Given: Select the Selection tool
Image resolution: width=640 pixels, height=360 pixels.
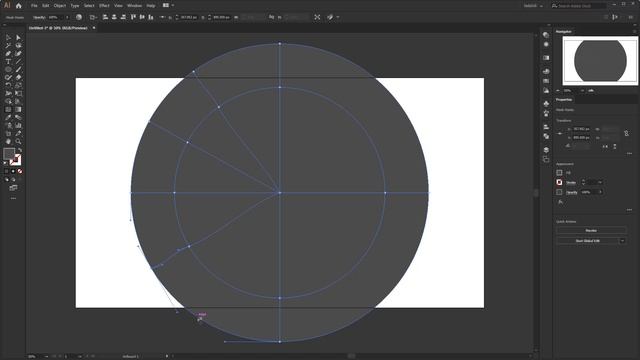Looking at the screenshot, I should (x=8, y=38).
